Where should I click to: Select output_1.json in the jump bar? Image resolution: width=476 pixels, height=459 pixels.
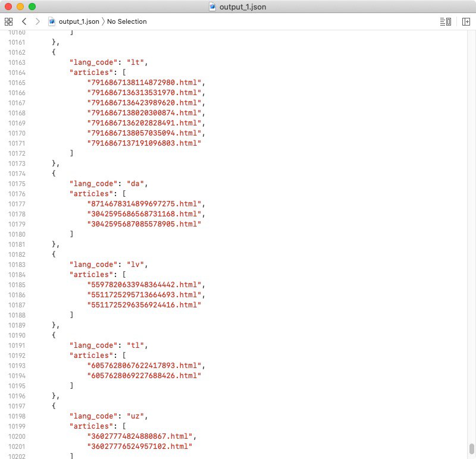[x=79, y=21]
